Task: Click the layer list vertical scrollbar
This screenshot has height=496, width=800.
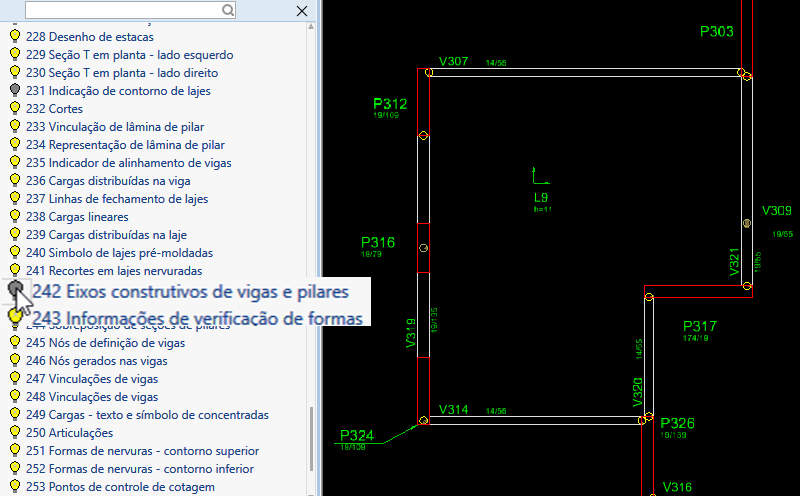Action: 311,440
